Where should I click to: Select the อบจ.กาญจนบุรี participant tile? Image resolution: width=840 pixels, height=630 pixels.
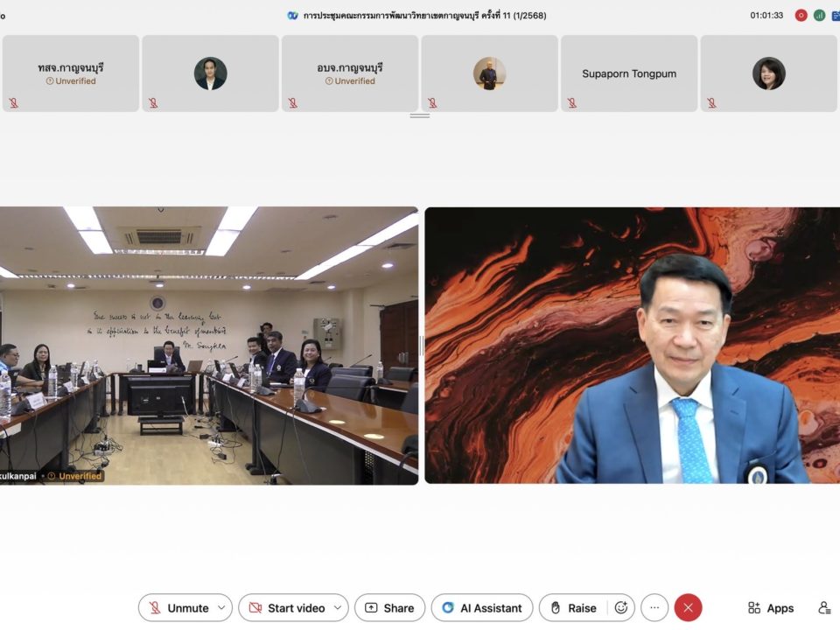point(350,73)
